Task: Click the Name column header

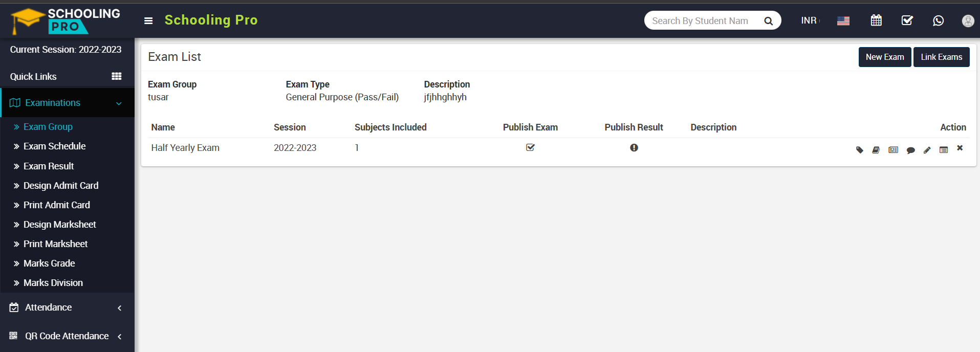Action: coord(163,127)
